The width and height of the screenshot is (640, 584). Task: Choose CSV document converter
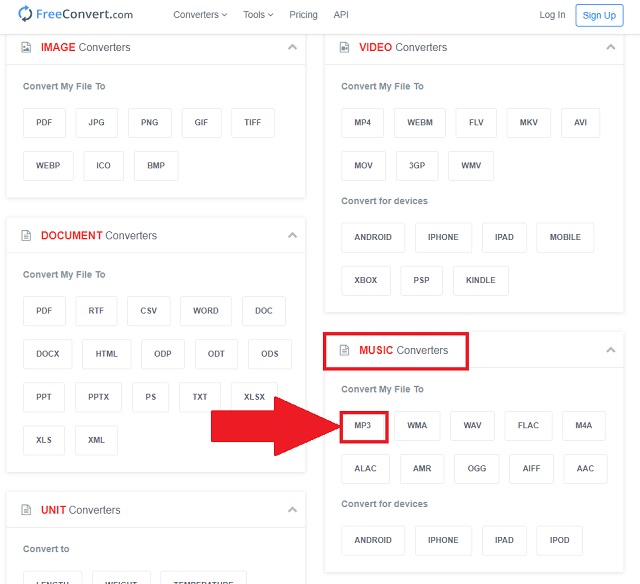coord(149,311)
